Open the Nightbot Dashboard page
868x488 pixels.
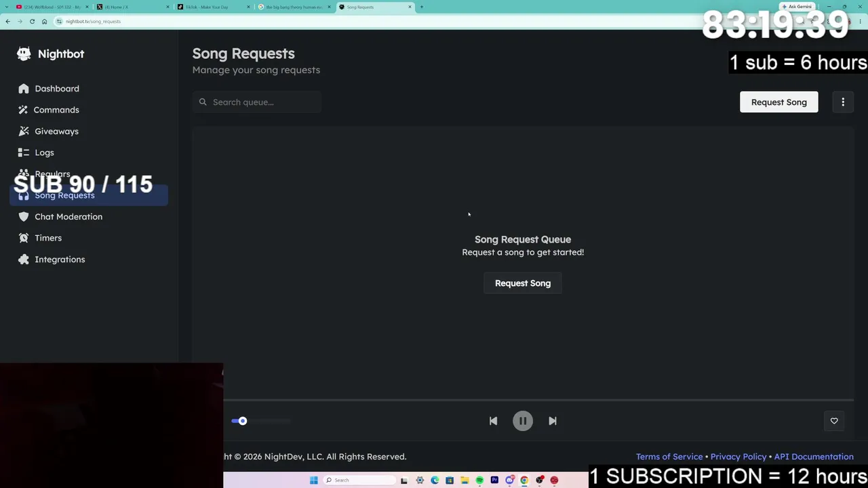(x=57, y=89)
